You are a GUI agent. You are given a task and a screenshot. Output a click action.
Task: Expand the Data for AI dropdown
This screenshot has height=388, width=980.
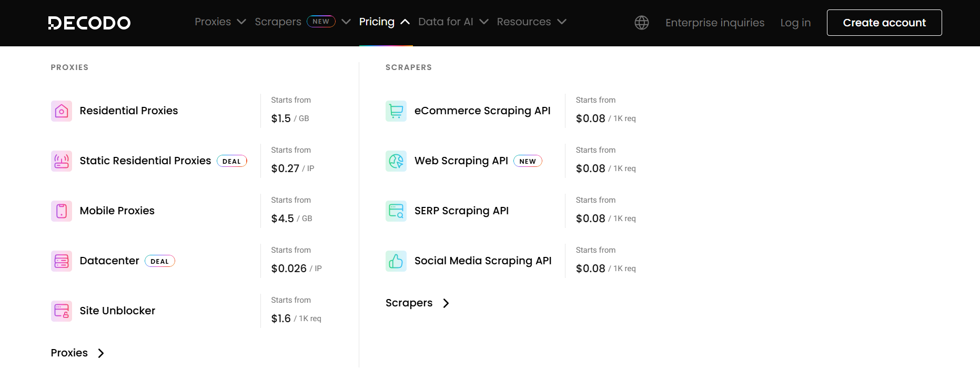tap(453, 22)
